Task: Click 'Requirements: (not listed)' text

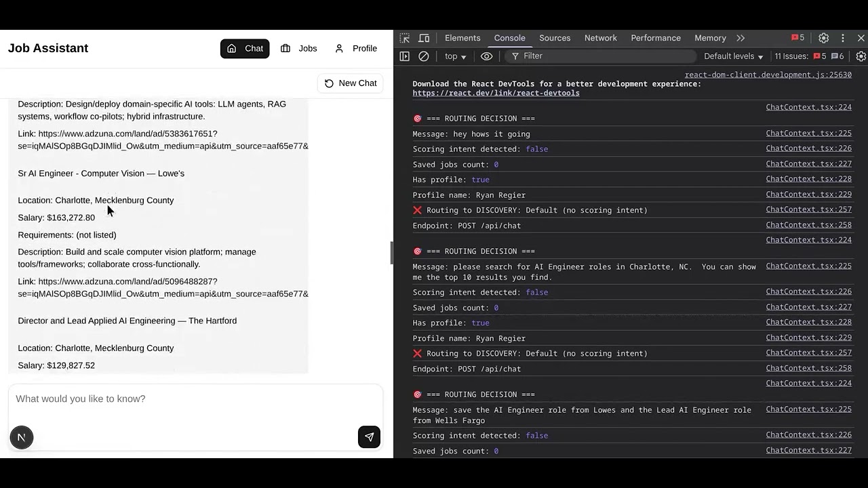Action: [67, 235]
